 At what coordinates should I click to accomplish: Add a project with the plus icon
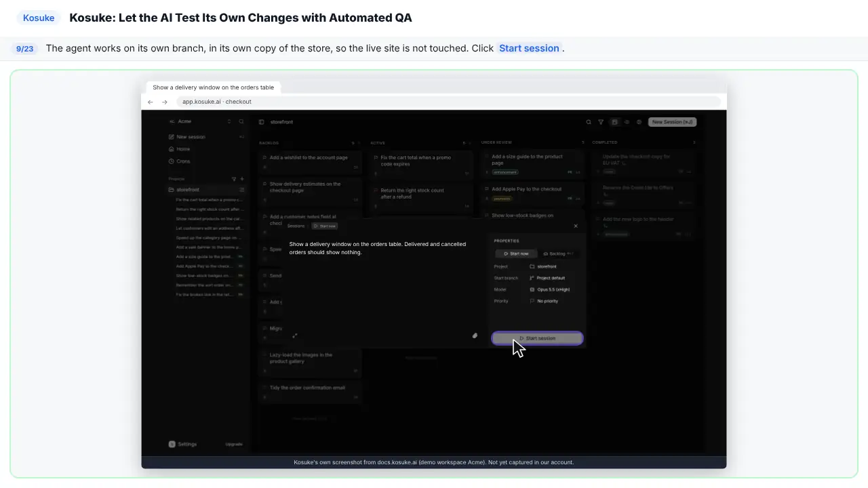coord(242,179)
